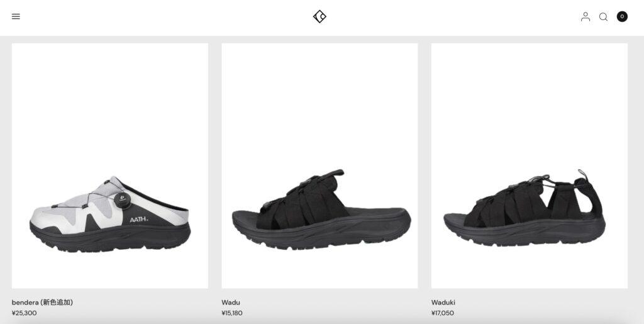This screenshot has height=324, width=644.
Task: Open the bendera (新色追加) product link
Action: point(42,302)
